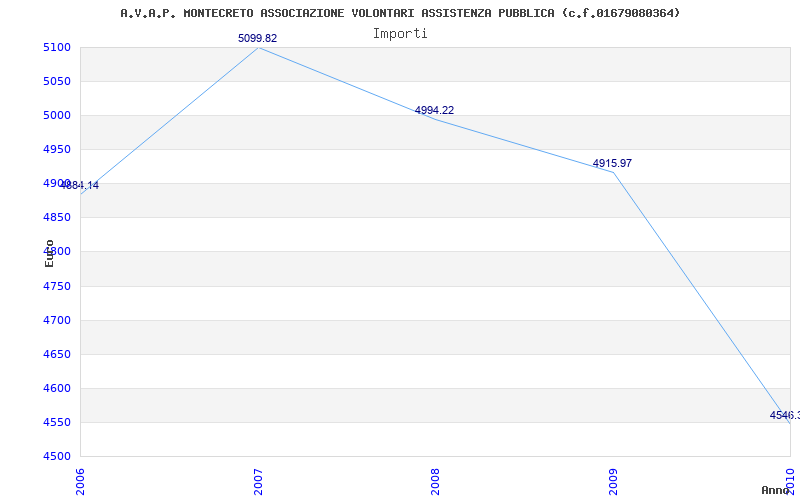Click the 4650 y-axis tick label
The height and width of the screenshot is (500, 800).
point(57,354)
